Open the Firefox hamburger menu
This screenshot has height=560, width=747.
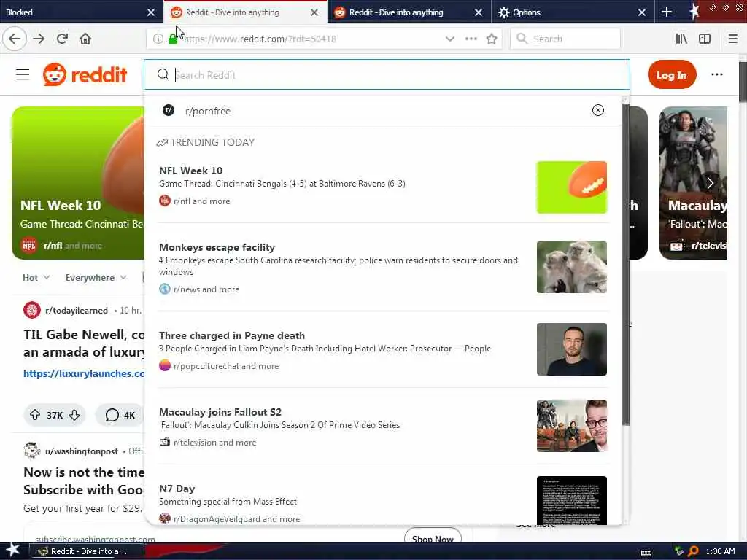coord(732,39)
